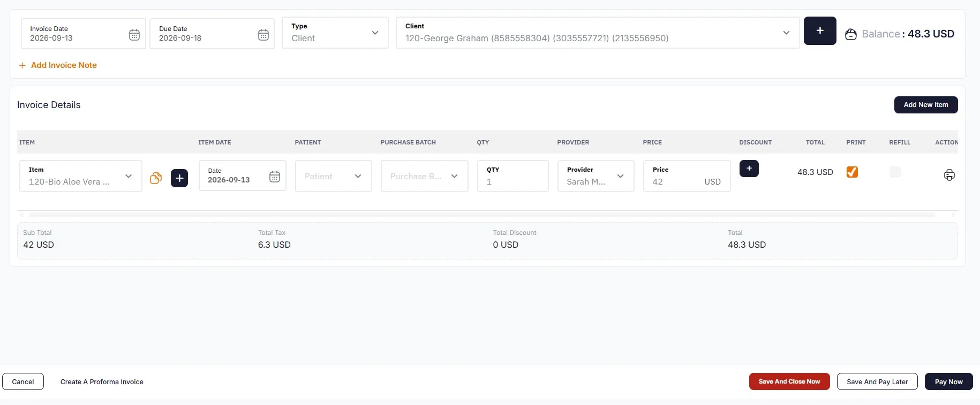Click the 48.3 USD row total
This screenshot has width=980, height=405.
pos(815,172)
